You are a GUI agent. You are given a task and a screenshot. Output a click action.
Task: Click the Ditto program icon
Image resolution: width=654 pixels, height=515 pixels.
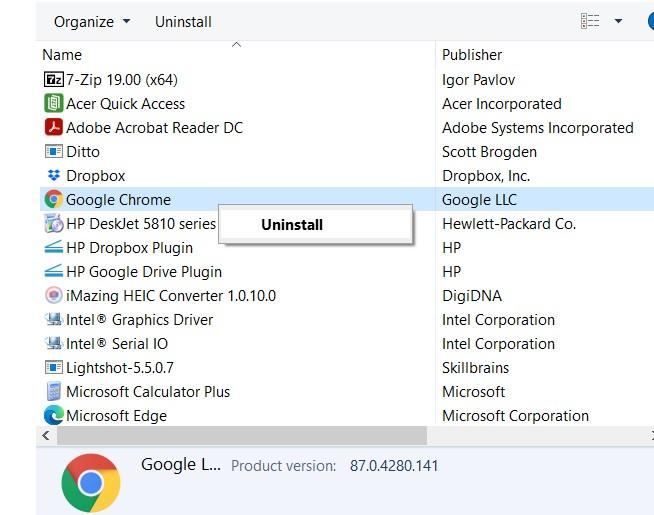pos(53,151)
